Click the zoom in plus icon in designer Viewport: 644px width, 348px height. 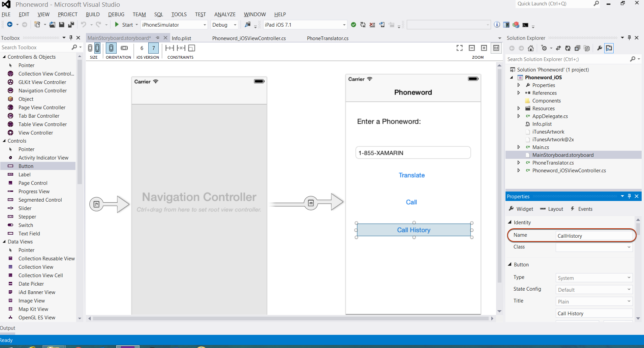(484, 48)
